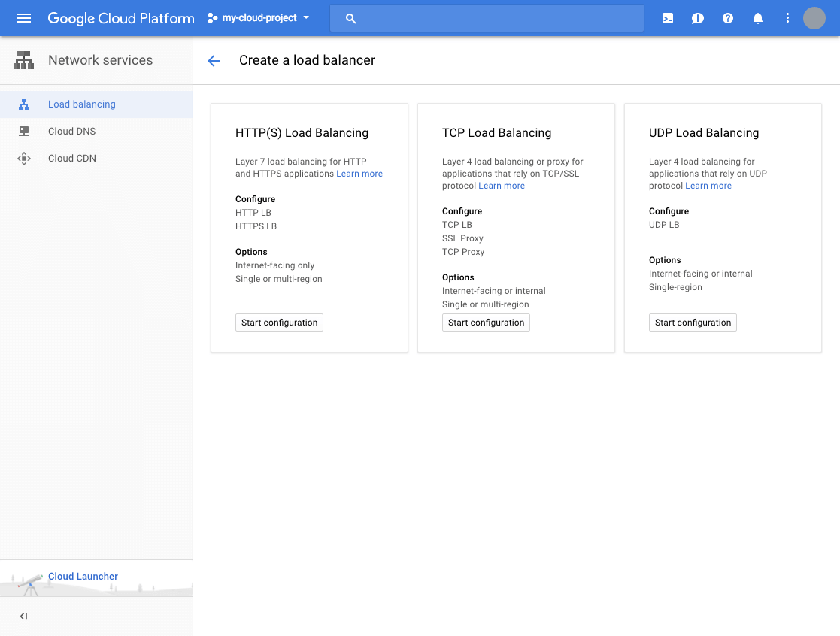This screenshot has height=636, width=840.
Task: Click Learn more for UDP Load Balancing
Action: click(708, 186)
